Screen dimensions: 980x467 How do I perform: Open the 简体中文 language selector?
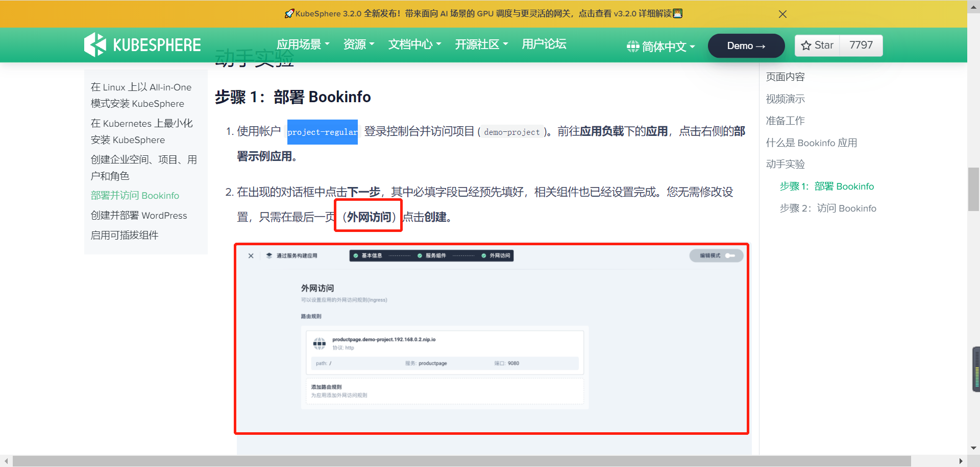coord(661,46)
